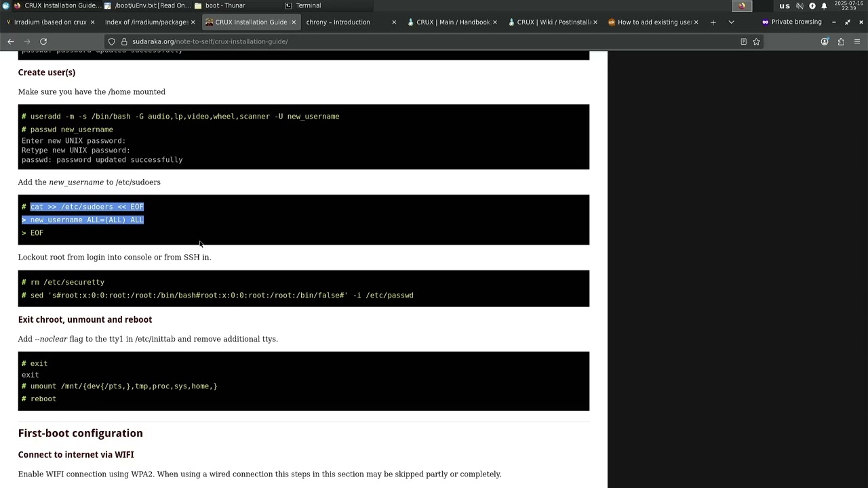Open the Firefox account icon
Image resolution: width=868 pixels, height=488 pixels.
coord(825,41)
